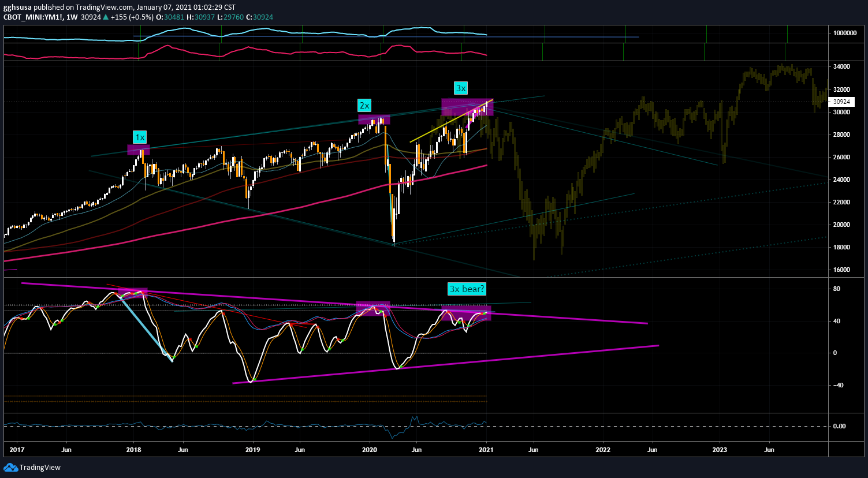The image size is (868, 478).
Task: Click the author name gghsusa
Action: pyautogui.click(x=17, y=8)
